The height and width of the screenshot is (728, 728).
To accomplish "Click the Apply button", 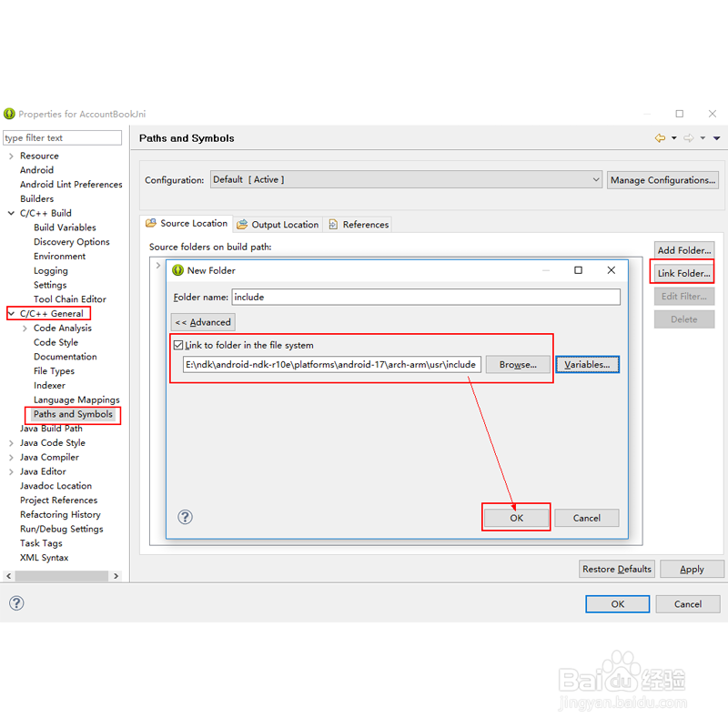I will point(692,569).
